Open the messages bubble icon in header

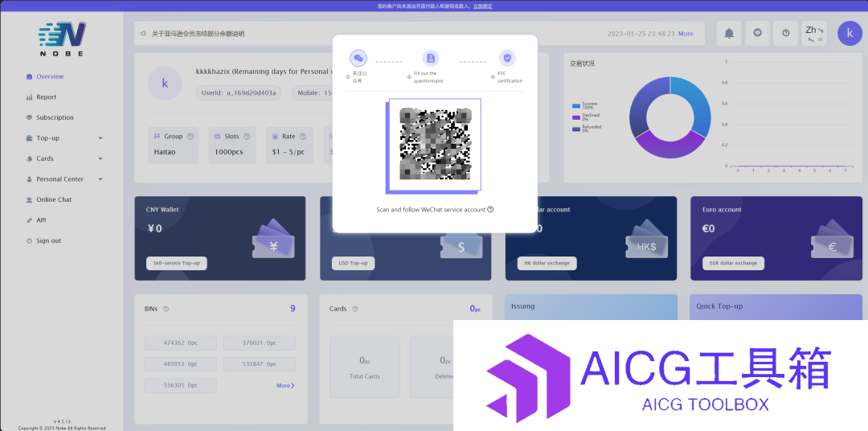(757, 33)
